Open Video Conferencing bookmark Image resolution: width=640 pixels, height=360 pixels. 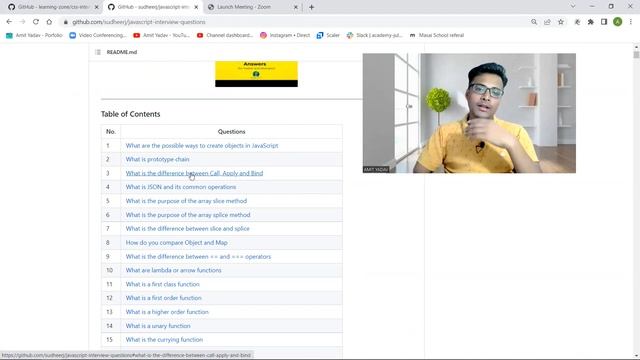(98, 36)
